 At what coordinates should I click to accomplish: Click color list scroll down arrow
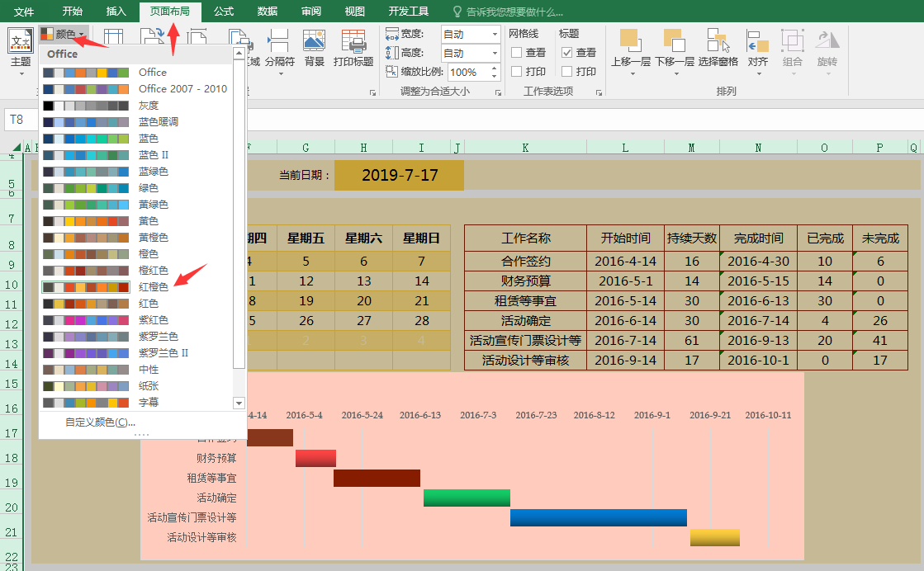239,403
